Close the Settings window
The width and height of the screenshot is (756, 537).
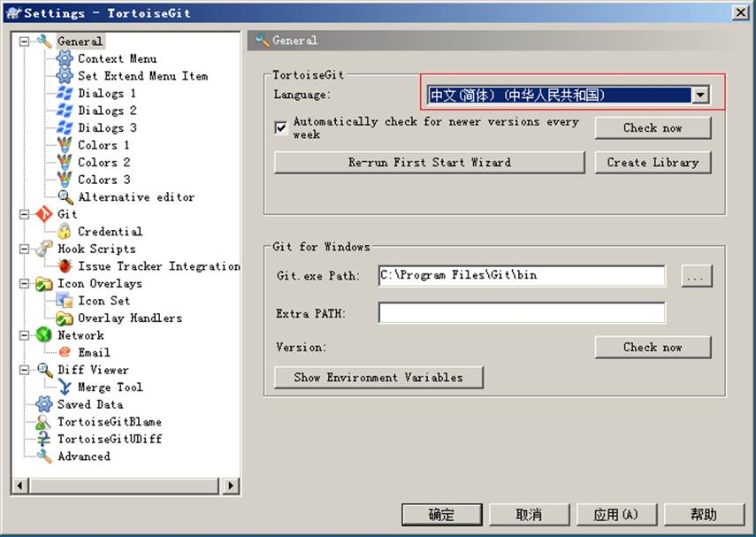click(x=741, y=12)
